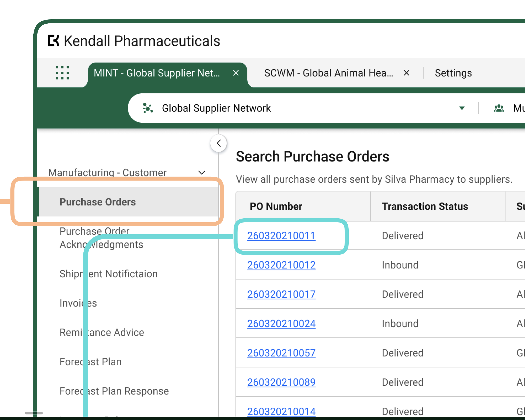Expand the Manufacturing - Customer chevron
Screen dimensions: 525x420
(202, 172)
